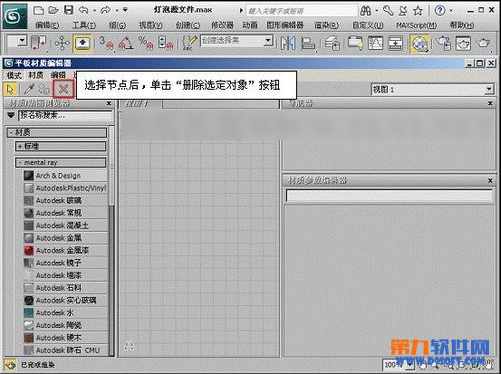Toggle the percent snap icon

coord(146,43)
